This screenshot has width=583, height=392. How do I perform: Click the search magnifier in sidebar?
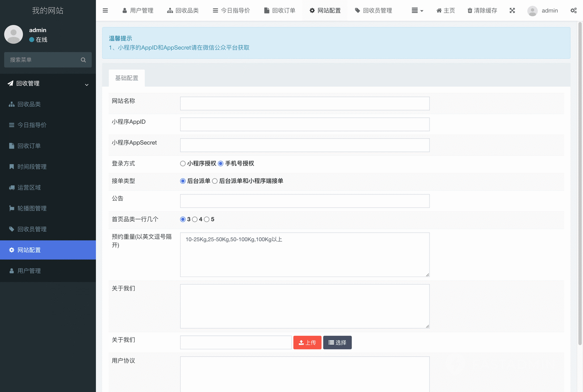tap(83, 60)
